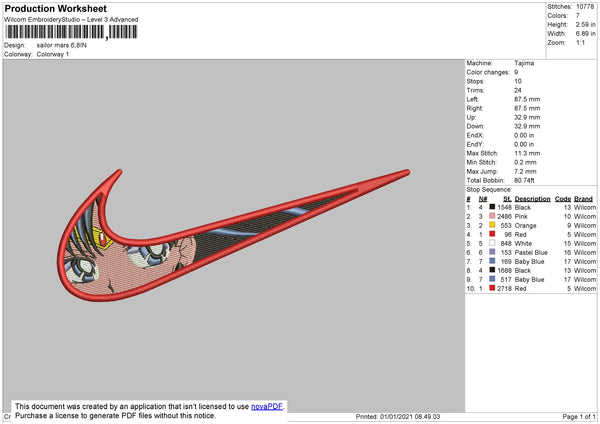Select the 'Pastel Blue' description text

tap(531, 253)
